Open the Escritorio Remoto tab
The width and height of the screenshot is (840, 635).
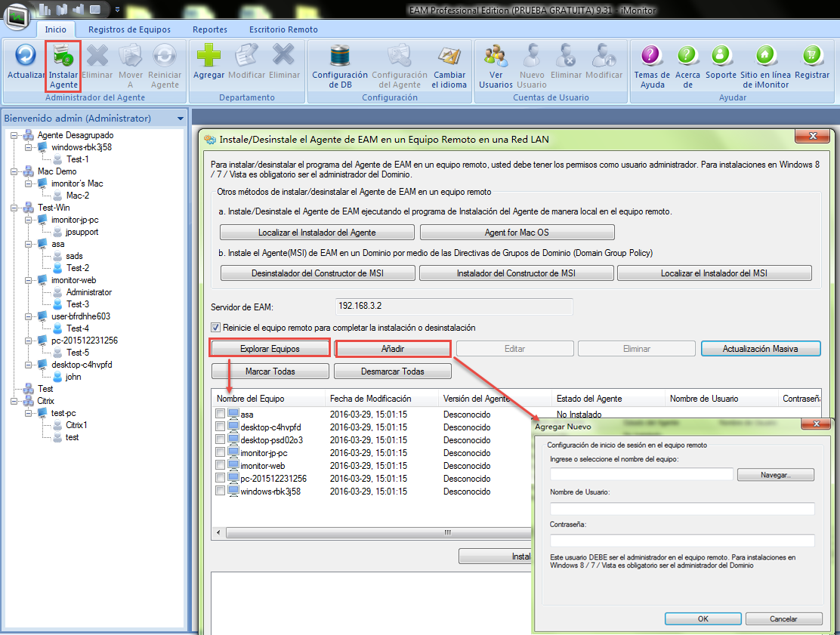[x=283, y=29]
